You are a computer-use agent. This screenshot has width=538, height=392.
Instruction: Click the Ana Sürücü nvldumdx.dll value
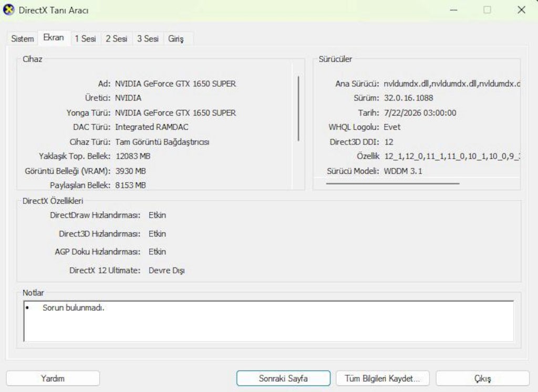pos(451,84)
